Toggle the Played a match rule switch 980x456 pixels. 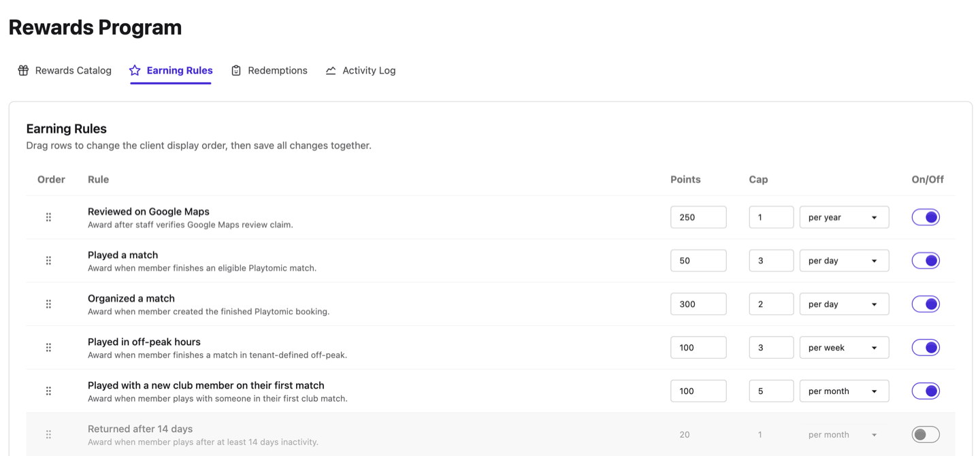click(x=926, y=261)
